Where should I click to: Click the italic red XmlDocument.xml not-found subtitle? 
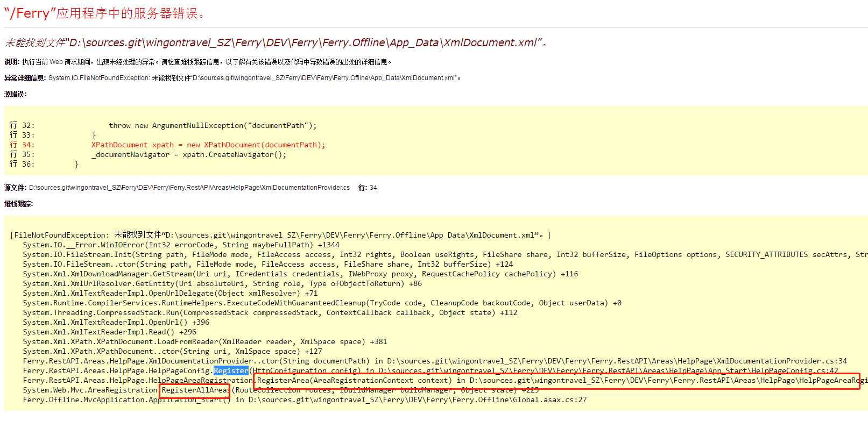276,42
